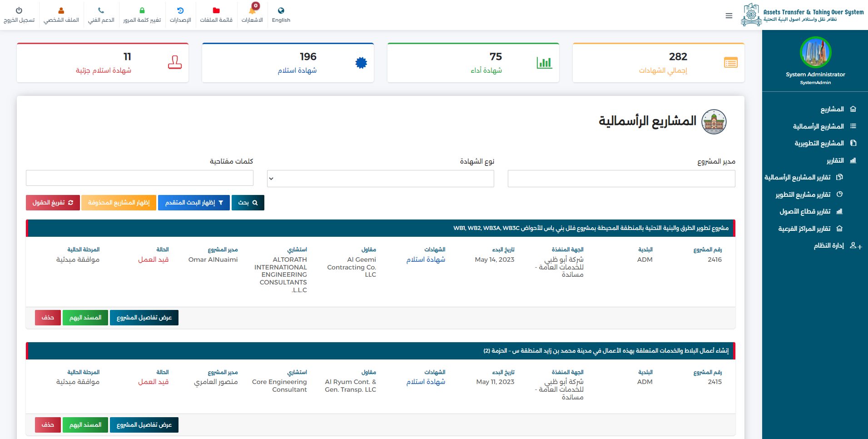Screen dimensions: 868x439
Task: Click the كلمات مفتاحية input field
Action: pos(139,178)
